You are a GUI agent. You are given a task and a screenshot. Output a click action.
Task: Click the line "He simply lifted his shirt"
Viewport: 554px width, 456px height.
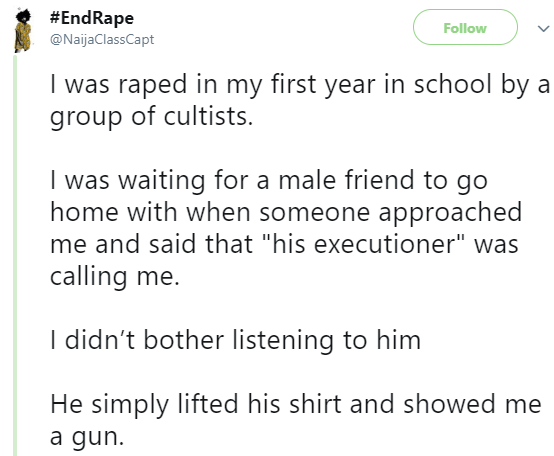pyautogui.click(x=296, y=404)
